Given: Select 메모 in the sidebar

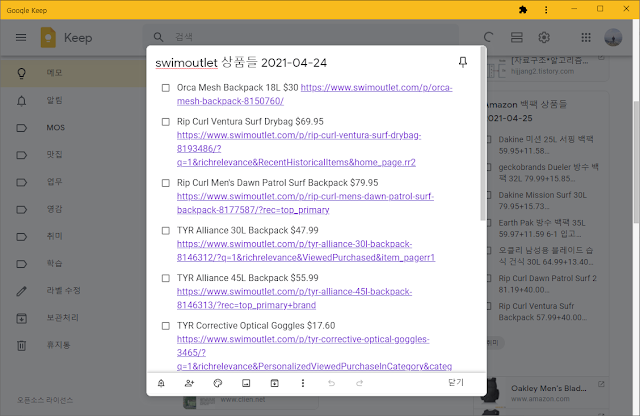Looking at the screenshot, I should click(x=73, y=73).
